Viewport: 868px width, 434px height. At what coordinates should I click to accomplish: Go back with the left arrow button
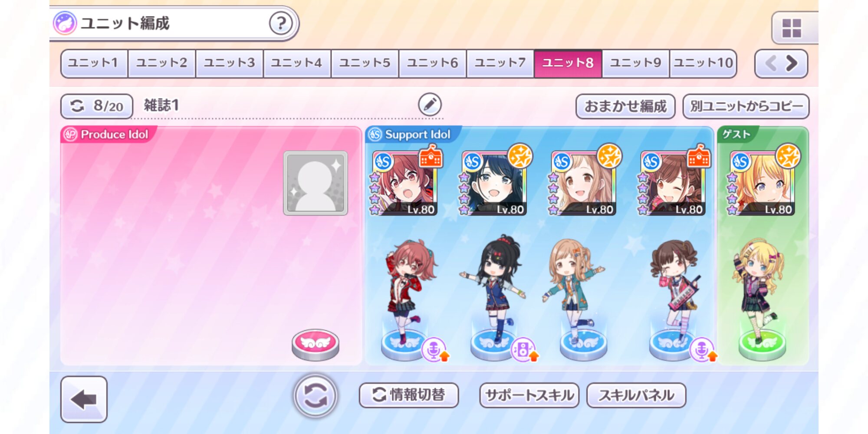(84, 399)
